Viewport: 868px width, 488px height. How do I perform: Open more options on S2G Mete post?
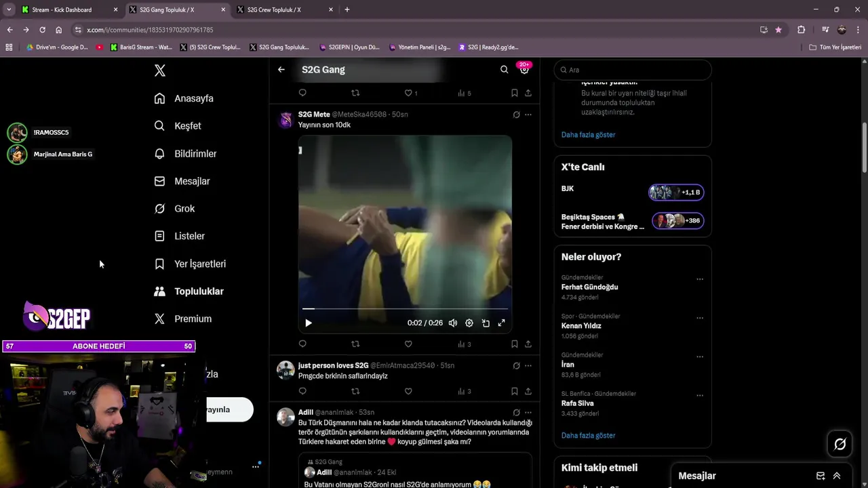pos(528,115)
